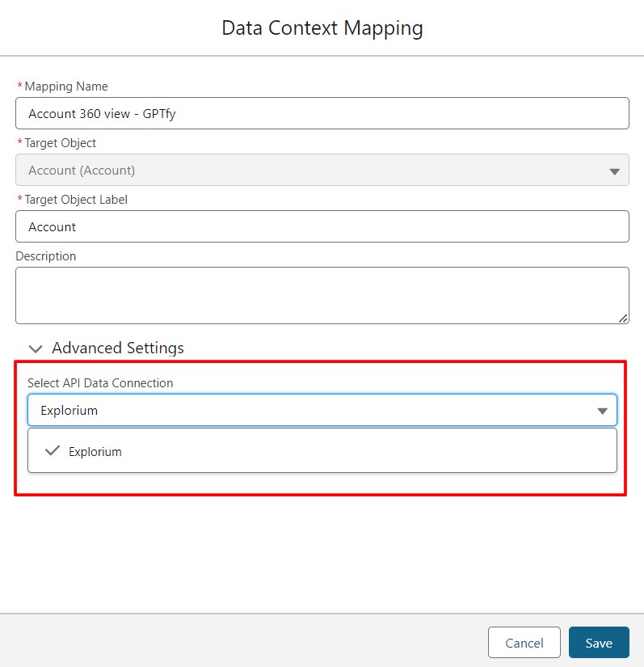Viewport: 644px width, 667px height.
Task: Click the Data Context Mapping dialog title
Action: pos(322,28)
